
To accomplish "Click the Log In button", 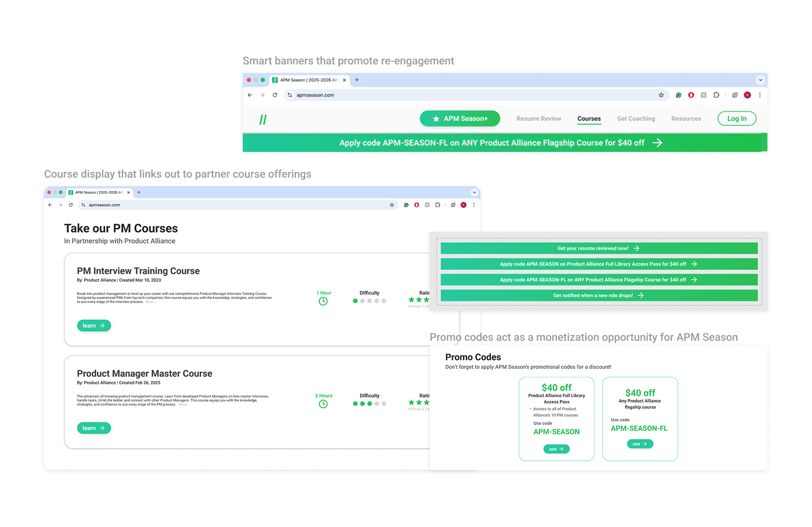I will [x=737, y=119].
